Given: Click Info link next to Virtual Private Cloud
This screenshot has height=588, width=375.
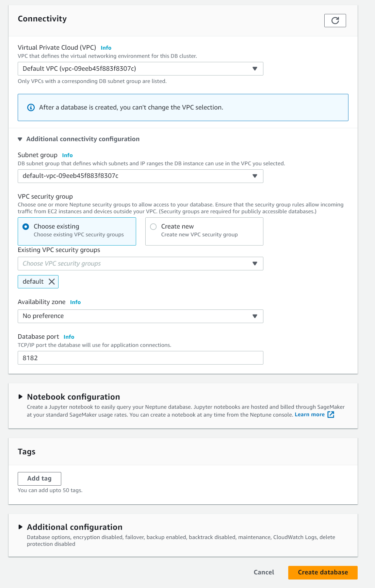Looking at the screenshot, I should click(106, 48).
